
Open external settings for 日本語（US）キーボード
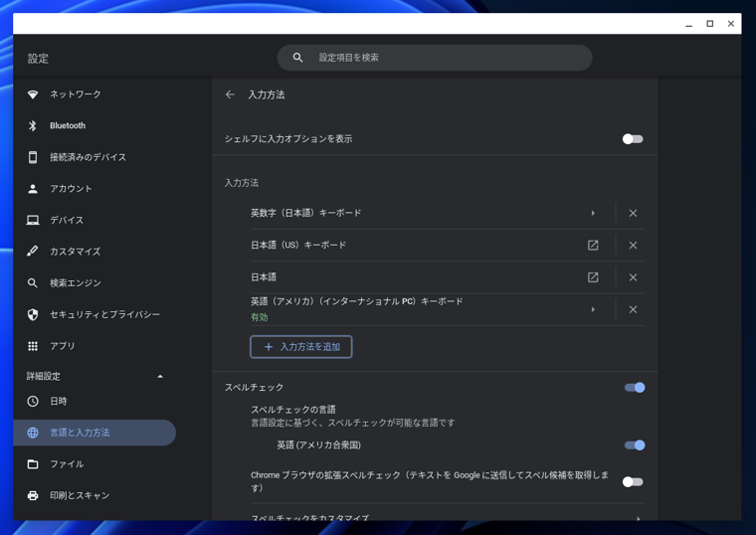[x=593, y=246]
